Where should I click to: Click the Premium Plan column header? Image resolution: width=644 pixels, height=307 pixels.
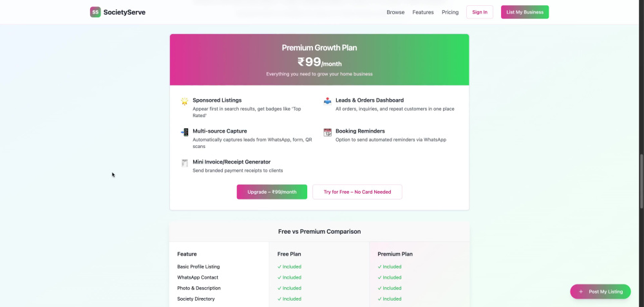(x=395, y=254)
